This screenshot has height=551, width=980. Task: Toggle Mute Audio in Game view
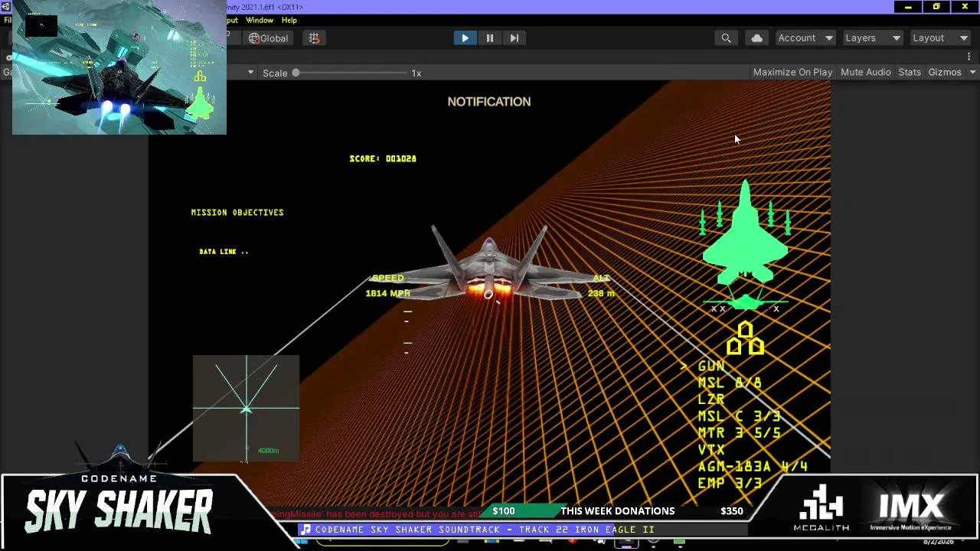[x=866, y=72]
